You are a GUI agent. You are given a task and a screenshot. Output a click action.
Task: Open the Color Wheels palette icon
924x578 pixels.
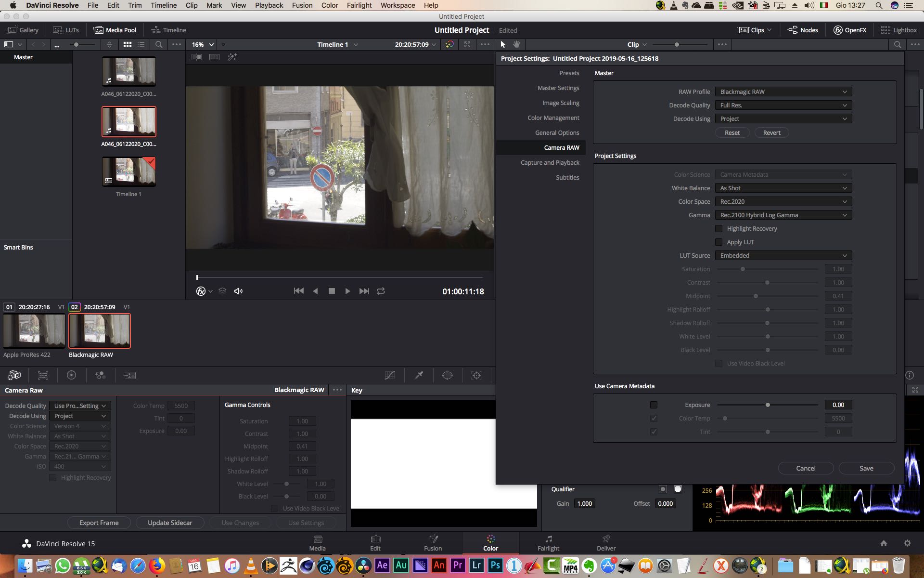71,375
